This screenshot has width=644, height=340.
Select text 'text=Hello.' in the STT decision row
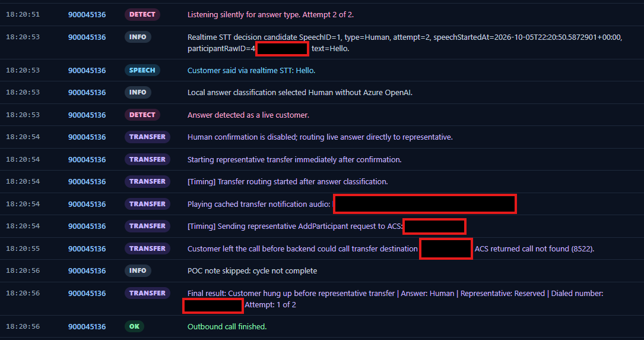click(330, 49)
